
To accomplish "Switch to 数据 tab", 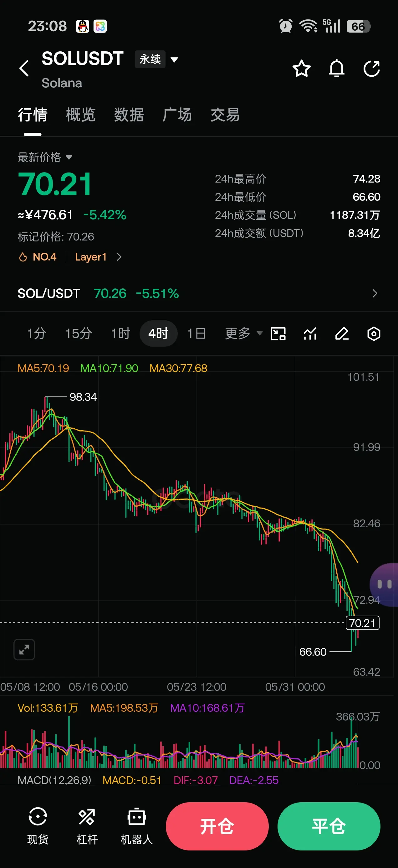I will pos(129,115).
